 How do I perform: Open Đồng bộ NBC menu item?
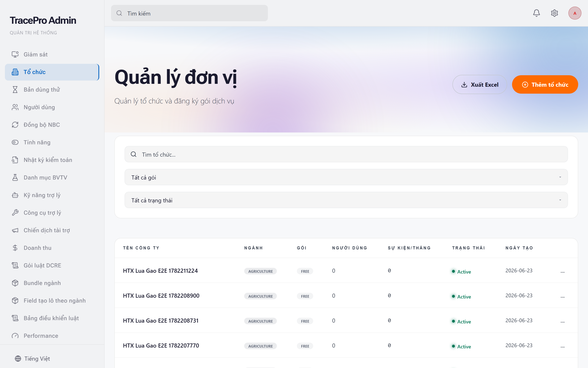[x=52, y=125]
